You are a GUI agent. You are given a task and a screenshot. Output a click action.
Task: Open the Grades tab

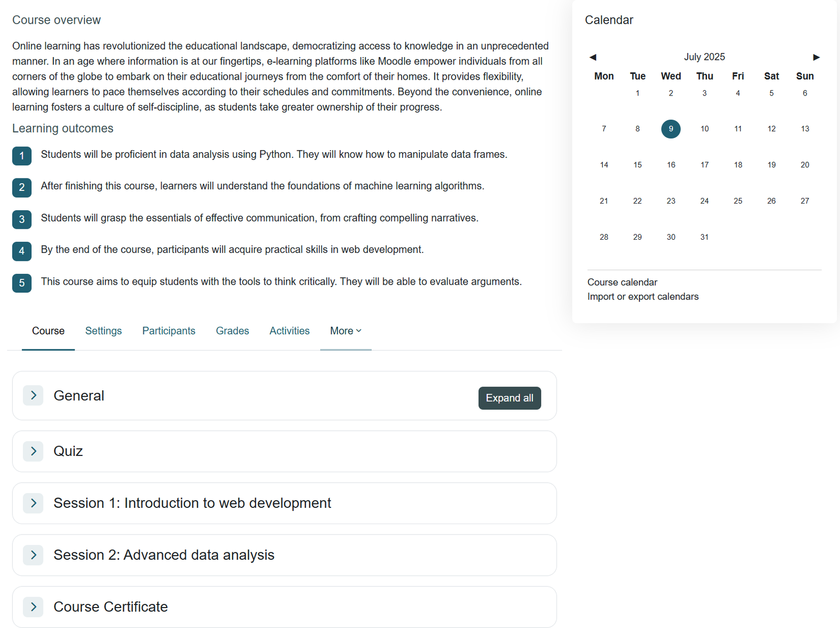point(232,331)
